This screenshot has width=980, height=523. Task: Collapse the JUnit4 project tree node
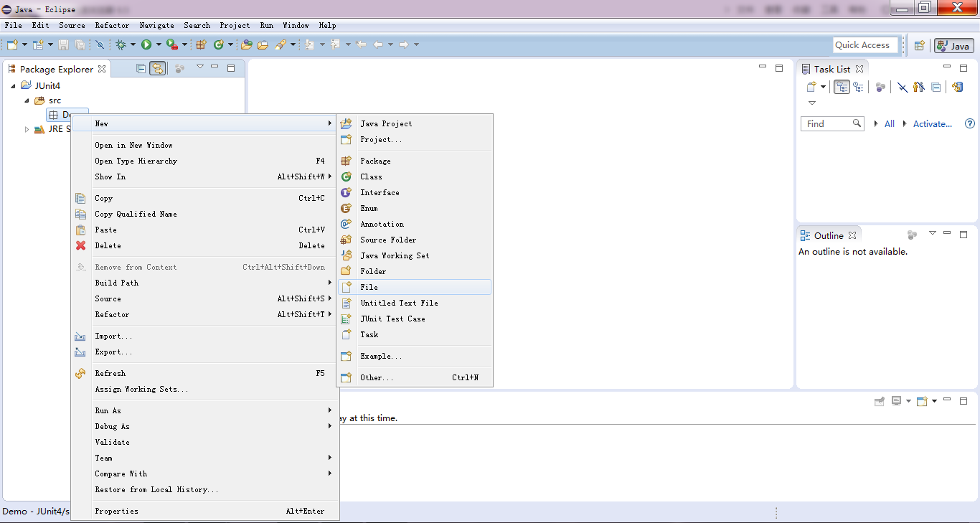tap(14, 85)
